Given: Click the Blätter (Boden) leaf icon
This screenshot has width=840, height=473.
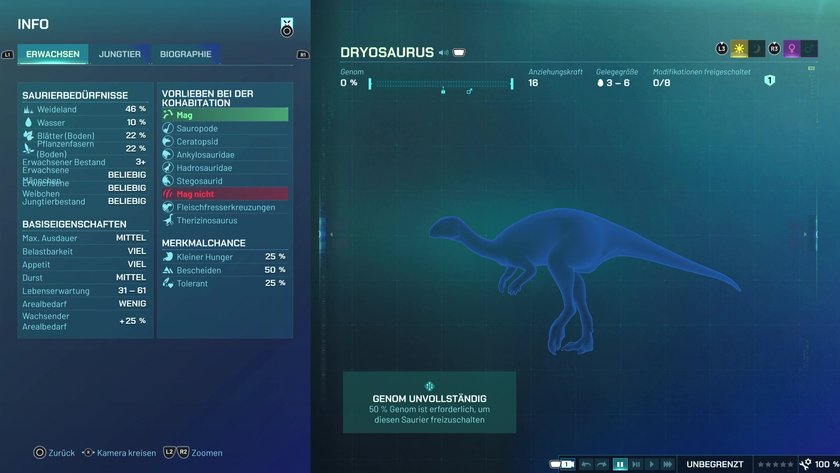Looking at the screenshot, I should tap(28, 136).
